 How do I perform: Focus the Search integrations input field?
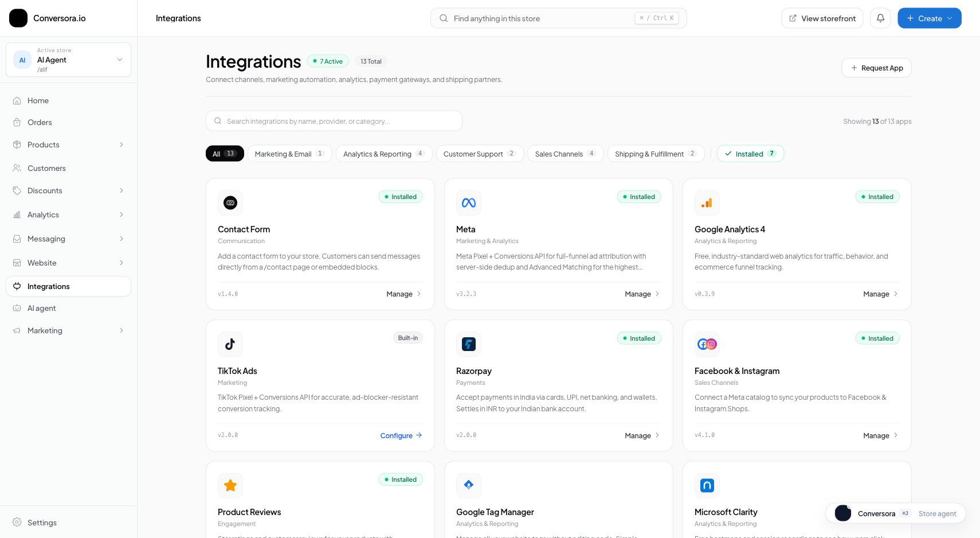[x=334, y=121]
